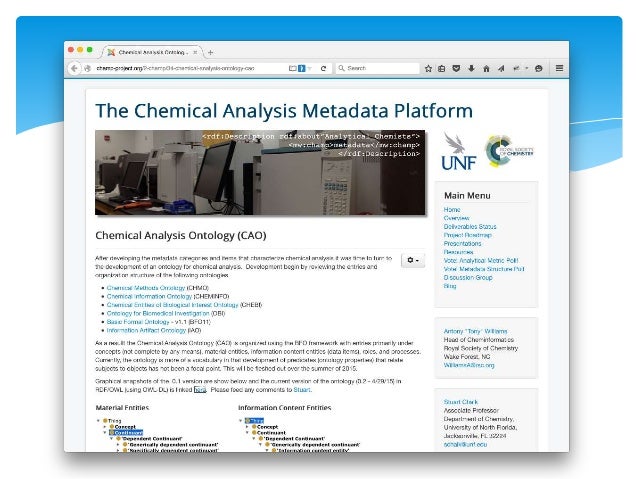Follow Ontology for Biomedical Investigation link
Image resolution: width=638 pixels, height=479 pixels.
pyautogui.click(x=158, y=313)
